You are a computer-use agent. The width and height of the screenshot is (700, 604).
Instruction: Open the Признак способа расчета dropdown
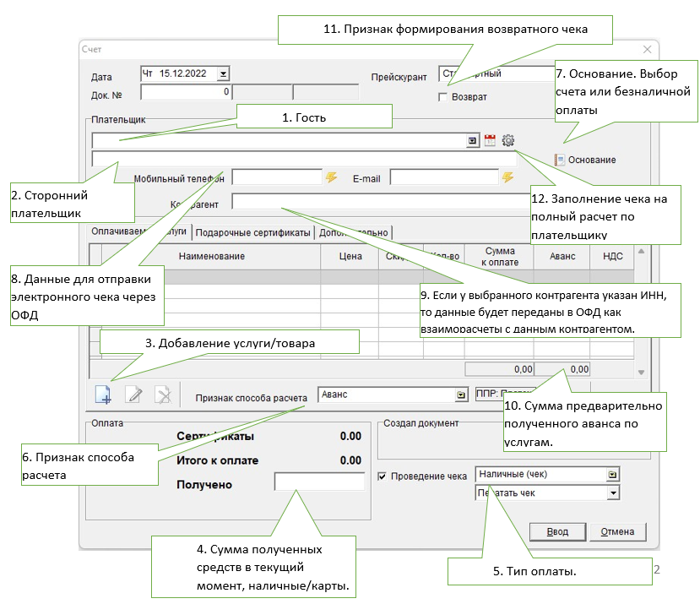(x=461, y=395)
